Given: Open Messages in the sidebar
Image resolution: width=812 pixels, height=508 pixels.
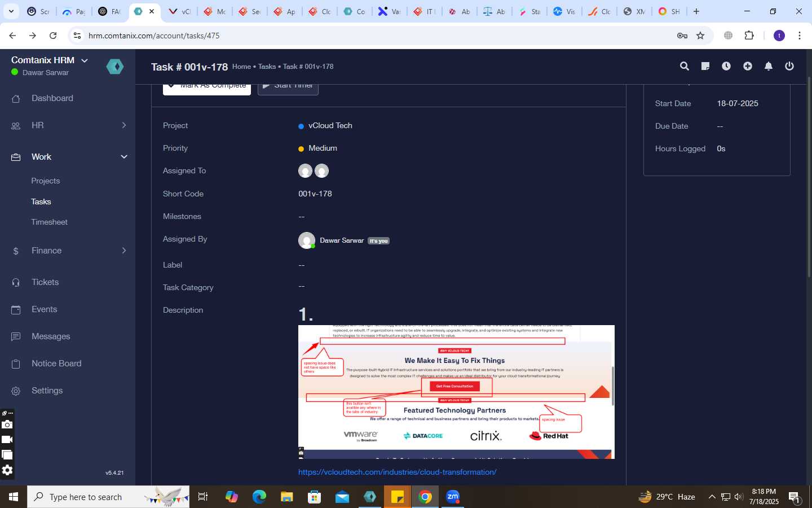Looking at the screenshot, I should [x=51, y=336].
